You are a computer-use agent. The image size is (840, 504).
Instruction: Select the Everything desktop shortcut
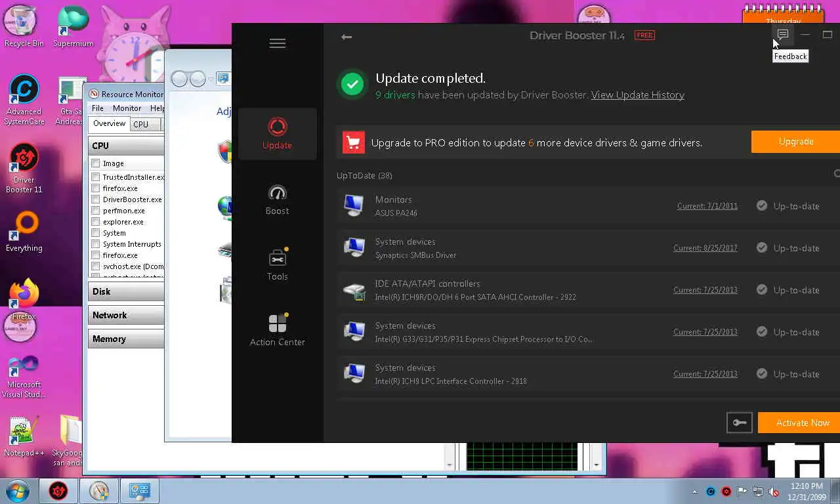click(x=24, y=232)
